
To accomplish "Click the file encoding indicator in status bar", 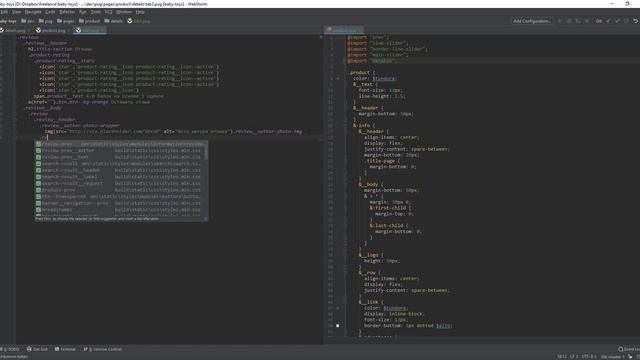I will tap(589, 357).
